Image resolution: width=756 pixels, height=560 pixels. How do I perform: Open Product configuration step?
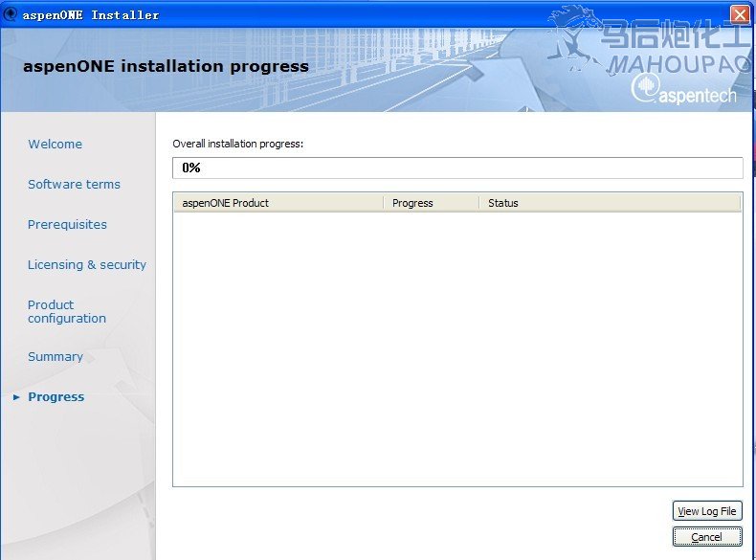pyautogui.click(x=67, y=312)
